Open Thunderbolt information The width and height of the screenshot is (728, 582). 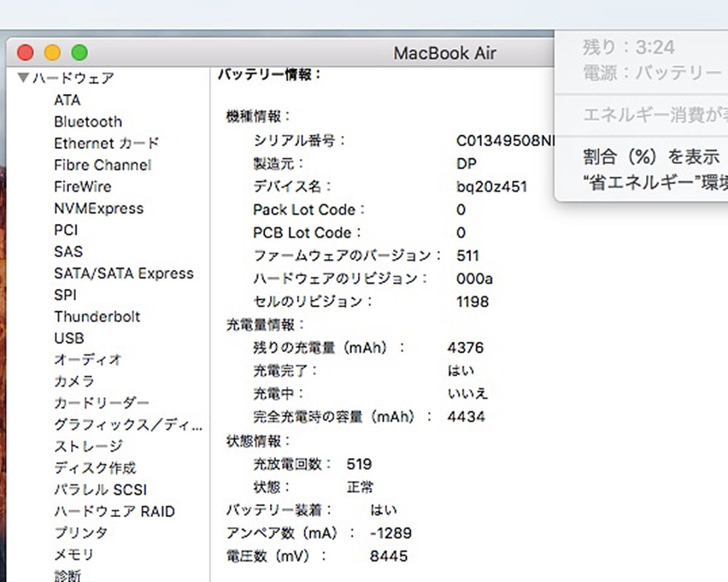(97, 317)
